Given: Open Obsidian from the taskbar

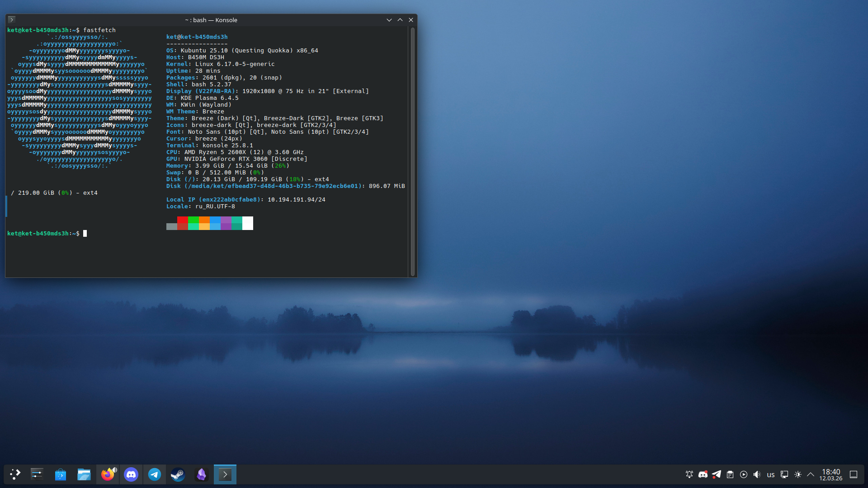Looking at the screenshot, I should click(202, 474).
